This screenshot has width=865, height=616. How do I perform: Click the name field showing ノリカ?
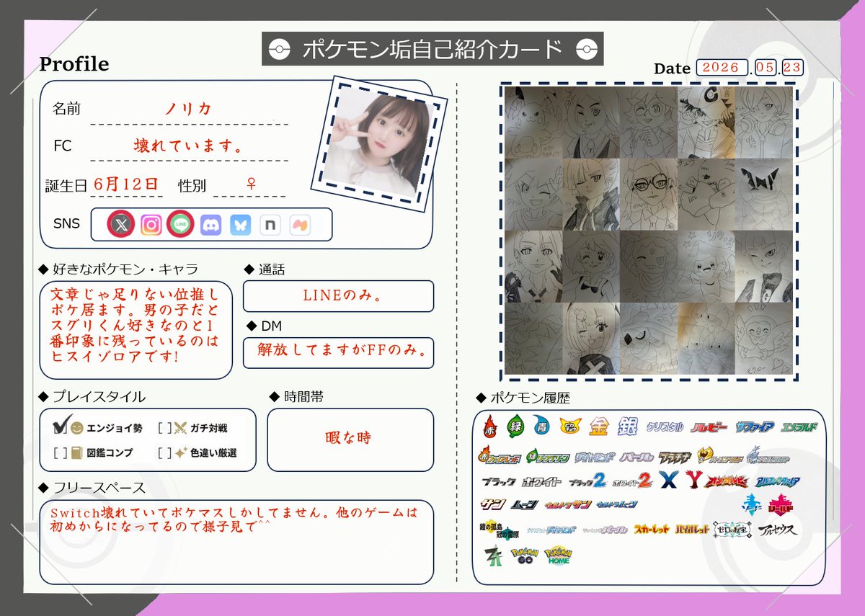189,110
